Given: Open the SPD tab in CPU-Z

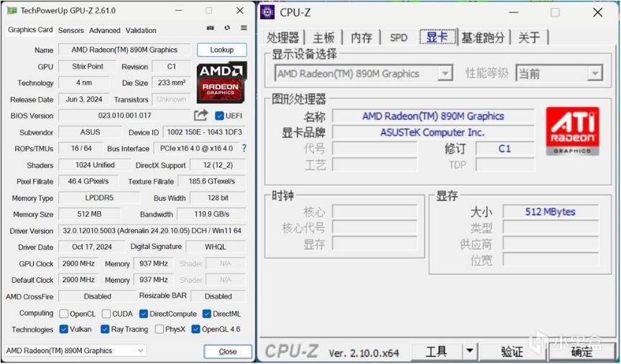Looking at the screenshot, I should 398,37.
